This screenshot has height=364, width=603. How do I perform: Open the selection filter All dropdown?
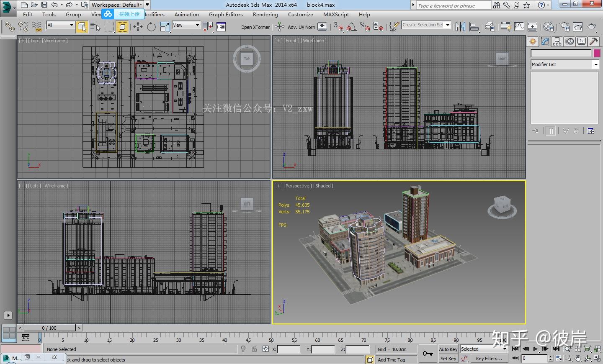pos(60,25)
